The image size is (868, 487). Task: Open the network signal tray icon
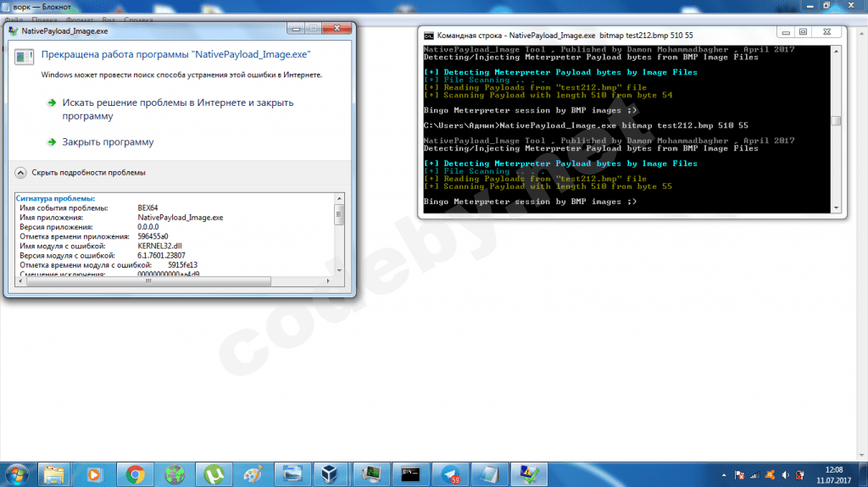coord(754,475)
